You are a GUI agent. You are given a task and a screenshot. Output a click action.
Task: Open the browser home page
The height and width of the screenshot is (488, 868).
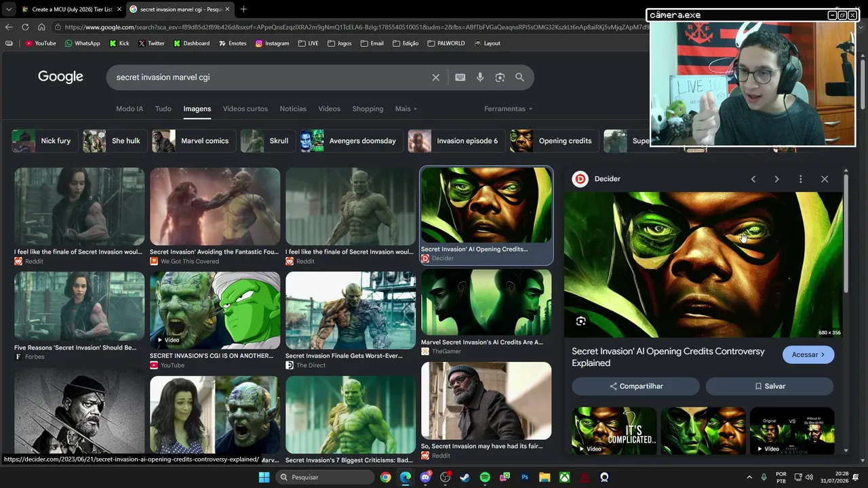click(41, 27)
